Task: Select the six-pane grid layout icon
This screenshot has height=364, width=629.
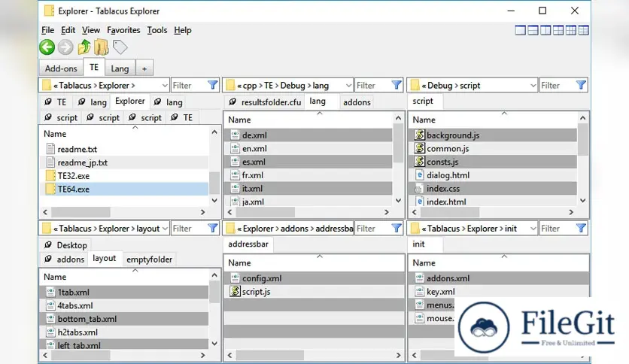Action: point(571,30)
